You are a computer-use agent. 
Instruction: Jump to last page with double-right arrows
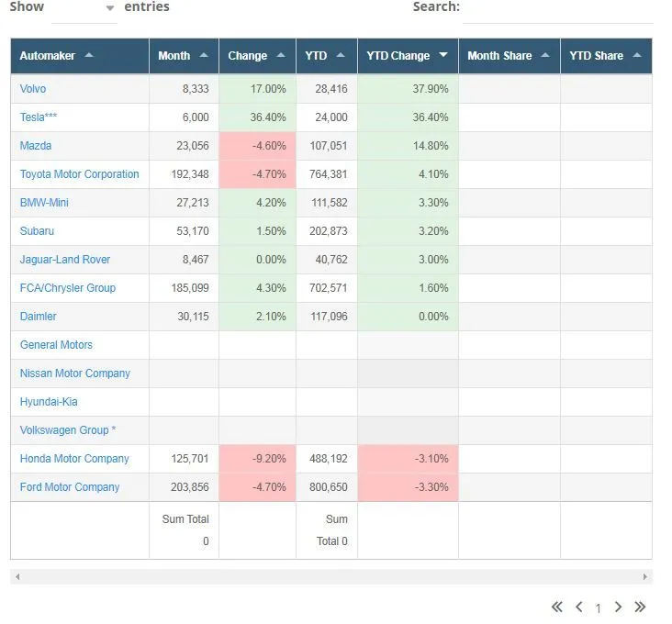[x=640, y=607]
